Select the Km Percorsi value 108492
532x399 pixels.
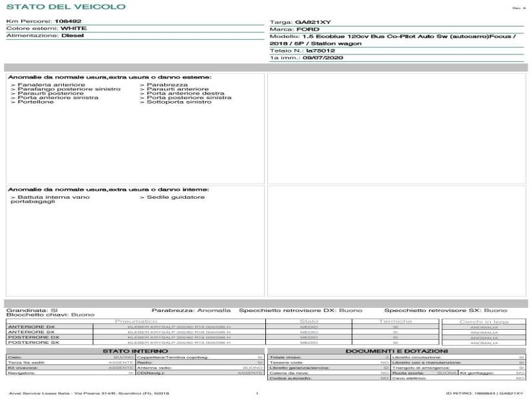click(x=68, y=21)
